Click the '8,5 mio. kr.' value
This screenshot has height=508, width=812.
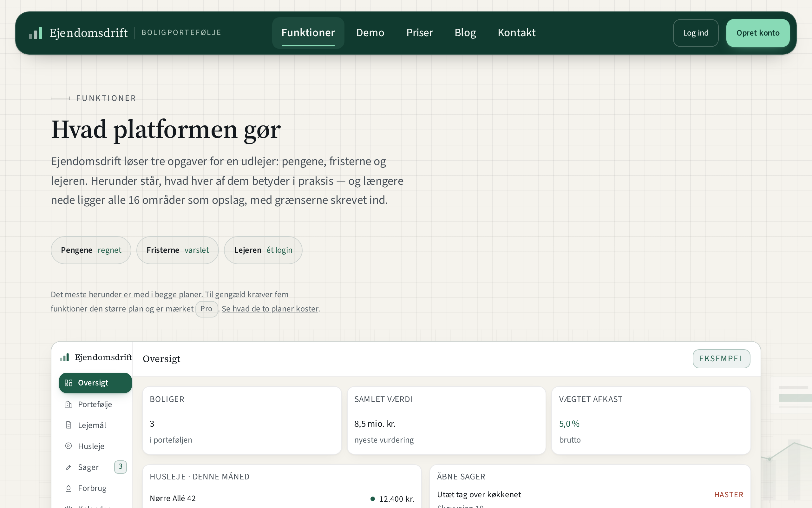click(x=375, y=424)
